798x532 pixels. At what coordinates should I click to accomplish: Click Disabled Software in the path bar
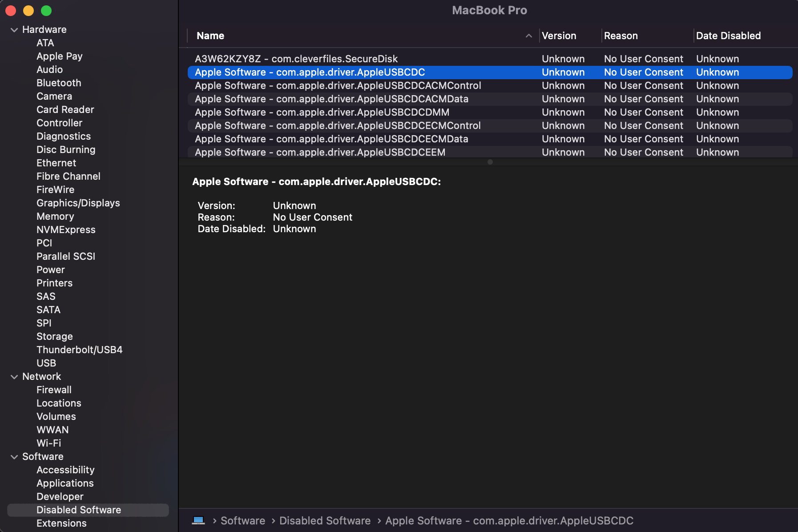pos(325,521)
